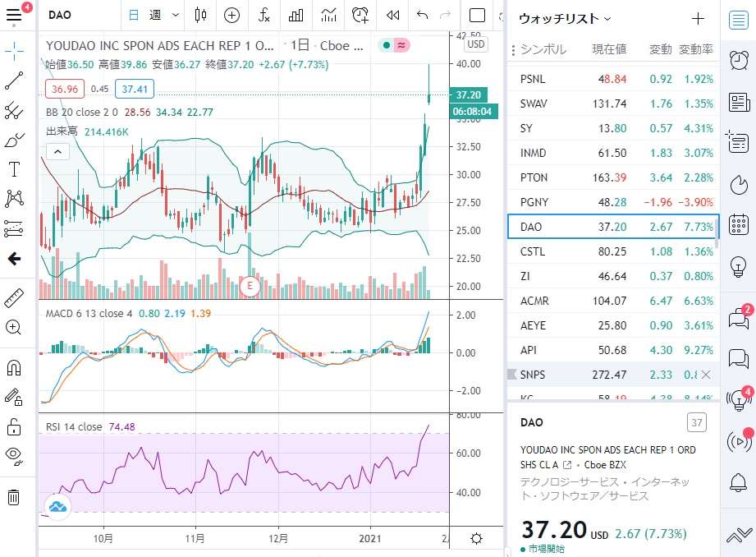Create an alert with alarm clock icon
756x557 pixels.
[x=360, y=15]
